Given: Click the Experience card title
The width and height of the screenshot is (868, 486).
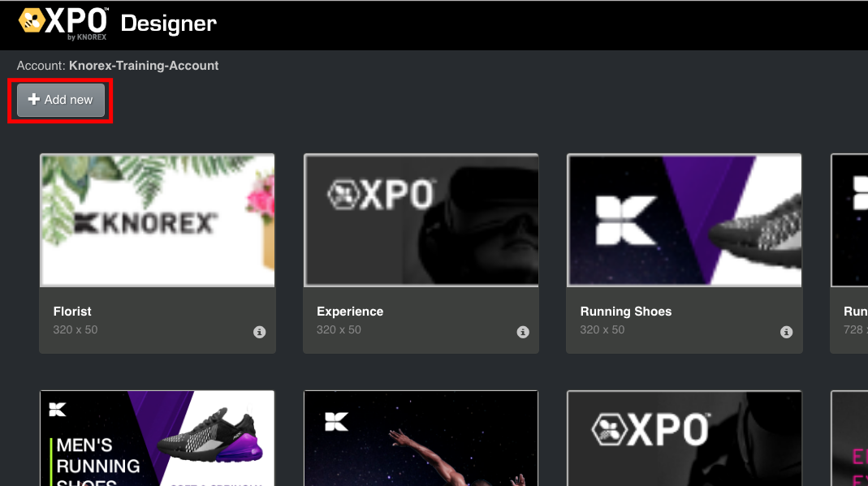Looking at the screenshot, I should (350, 312).
